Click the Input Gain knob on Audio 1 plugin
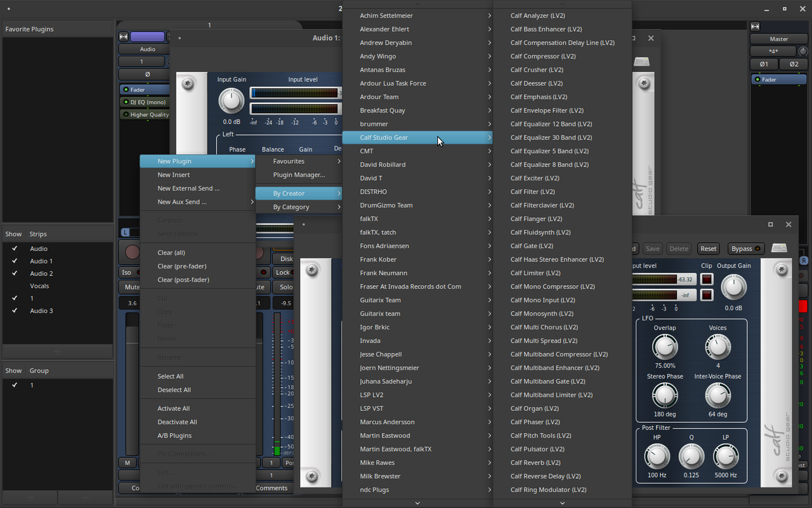812x508 pixels. point(232,101)
